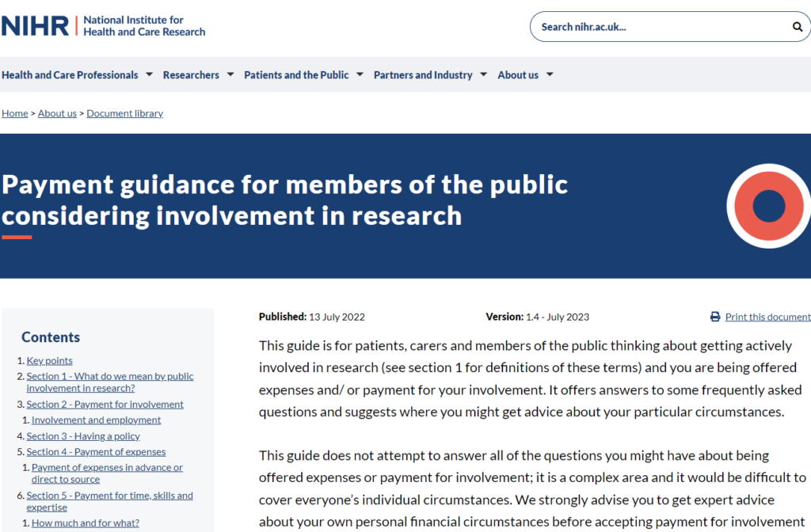The image size is (811, 532).
Task: Jump to Key points in contents
Action: click(x=49, y=360)
